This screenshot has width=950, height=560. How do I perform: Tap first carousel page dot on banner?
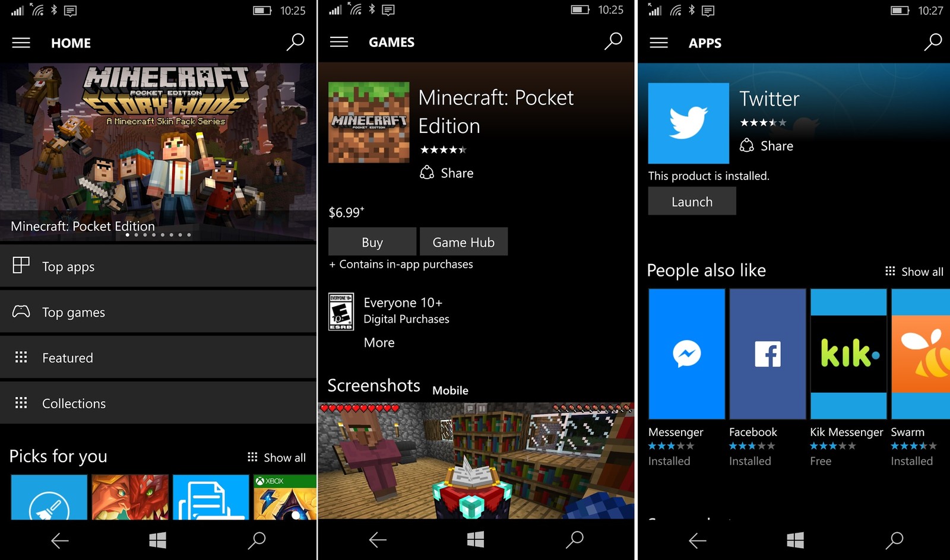click(x=127, y=235)
